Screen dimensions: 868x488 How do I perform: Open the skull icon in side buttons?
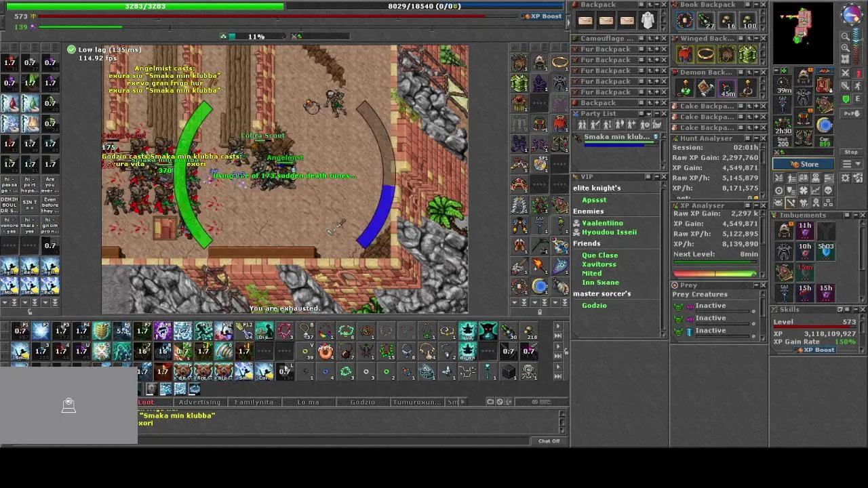coord(828,190)
